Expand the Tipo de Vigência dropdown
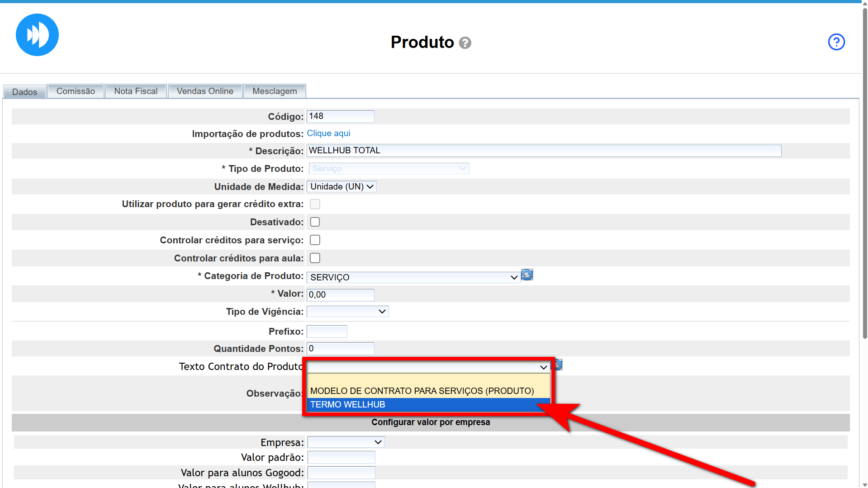 [347, 312]
